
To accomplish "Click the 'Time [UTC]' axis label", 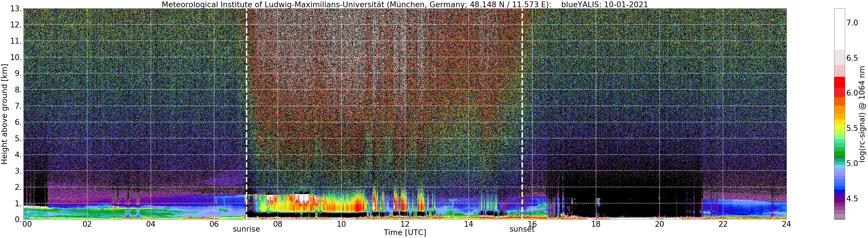I will (405, 233).
